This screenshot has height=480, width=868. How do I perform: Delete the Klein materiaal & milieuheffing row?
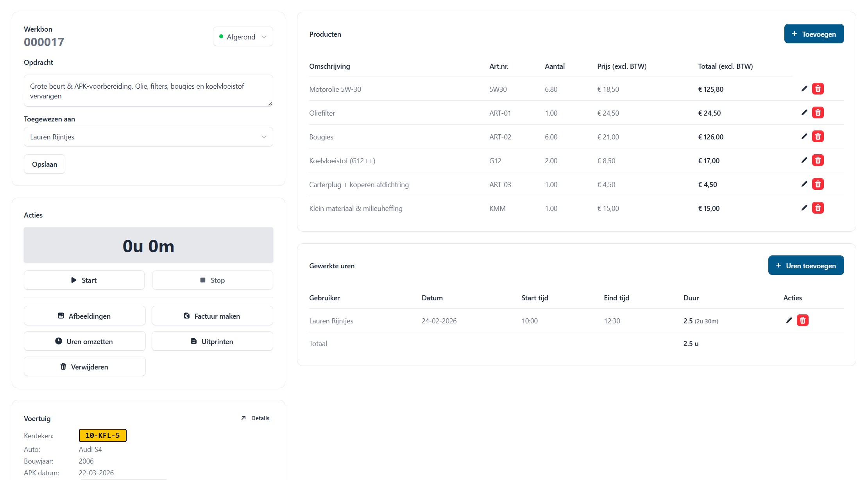coord(818,208)
